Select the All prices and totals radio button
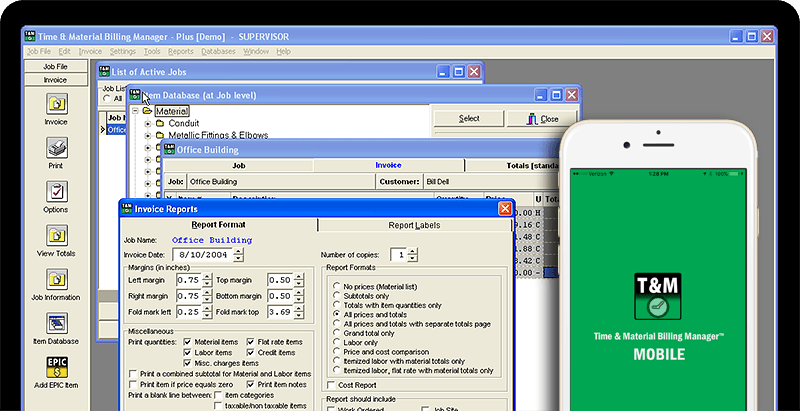The width and height of the screenshot is (800, 411). tap(336, 315)
